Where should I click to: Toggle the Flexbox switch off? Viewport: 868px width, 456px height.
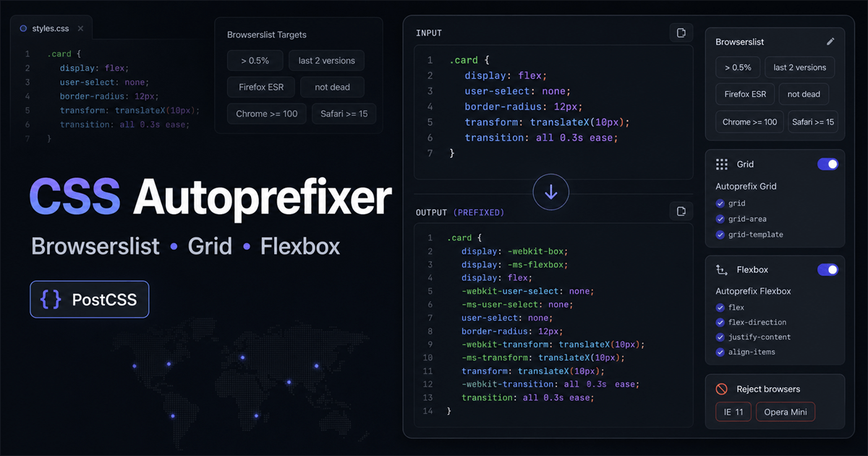click(828, 270)
